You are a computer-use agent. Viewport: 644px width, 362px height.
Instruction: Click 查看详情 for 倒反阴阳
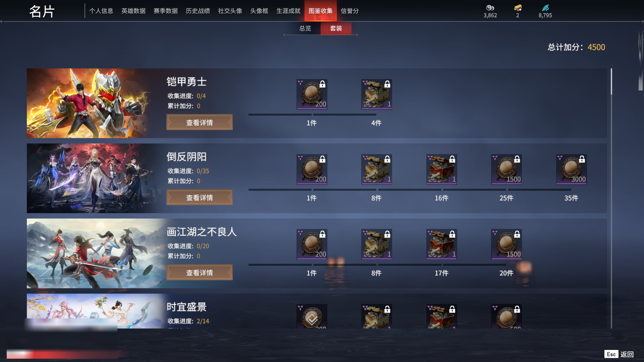coord(200,197)
